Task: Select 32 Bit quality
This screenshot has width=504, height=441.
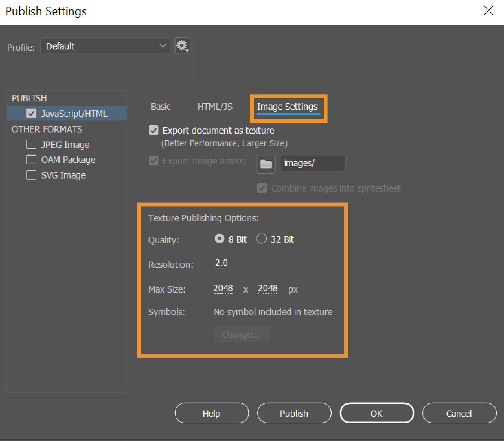Action: 261,239
